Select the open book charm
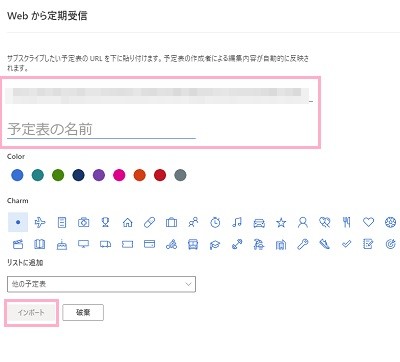The width and height of the screenshot is (400, 362). [x=40, y=244]
